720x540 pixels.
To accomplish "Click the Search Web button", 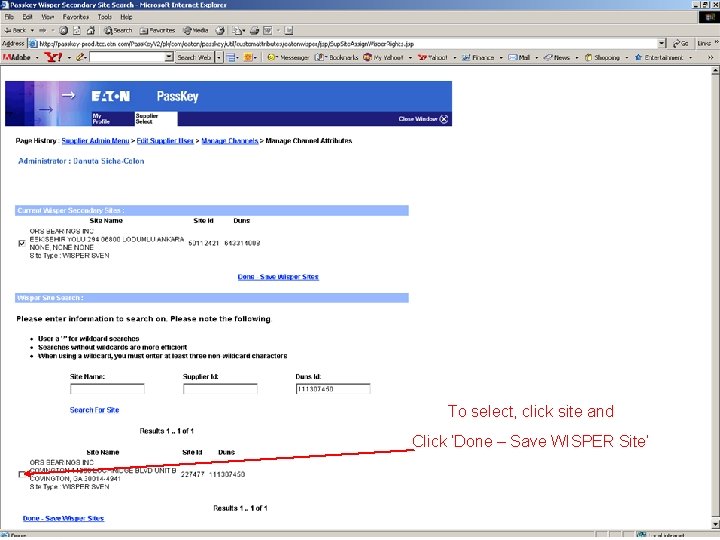I will (x=195, y=57).
